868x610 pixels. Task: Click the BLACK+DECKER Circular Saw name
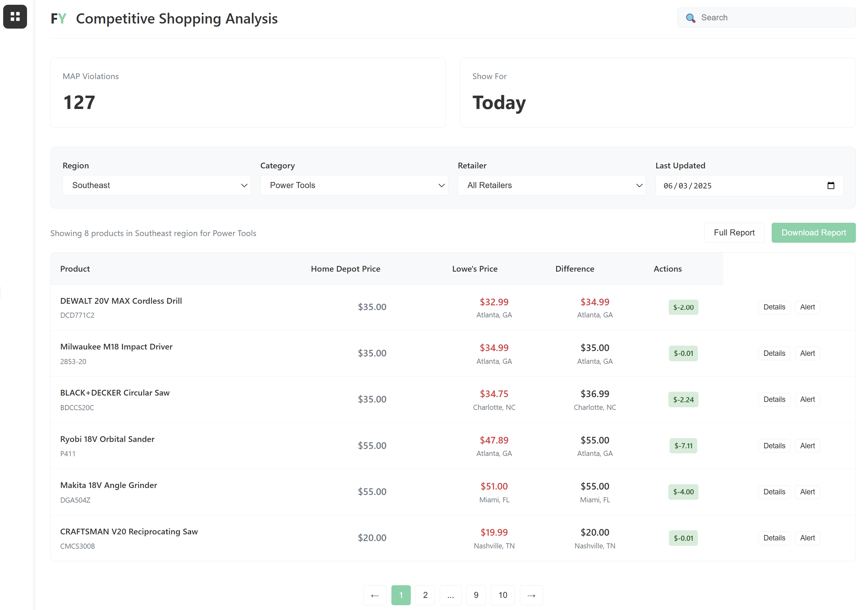[x=115, y=393]
